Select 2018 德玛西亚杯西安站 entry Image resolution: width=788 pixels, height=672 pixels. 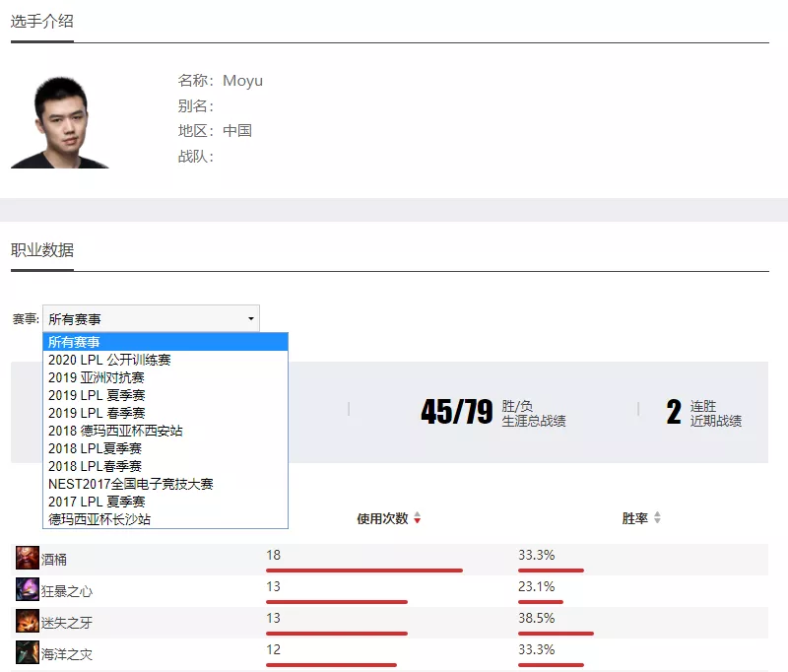click(x=165, y=431)
